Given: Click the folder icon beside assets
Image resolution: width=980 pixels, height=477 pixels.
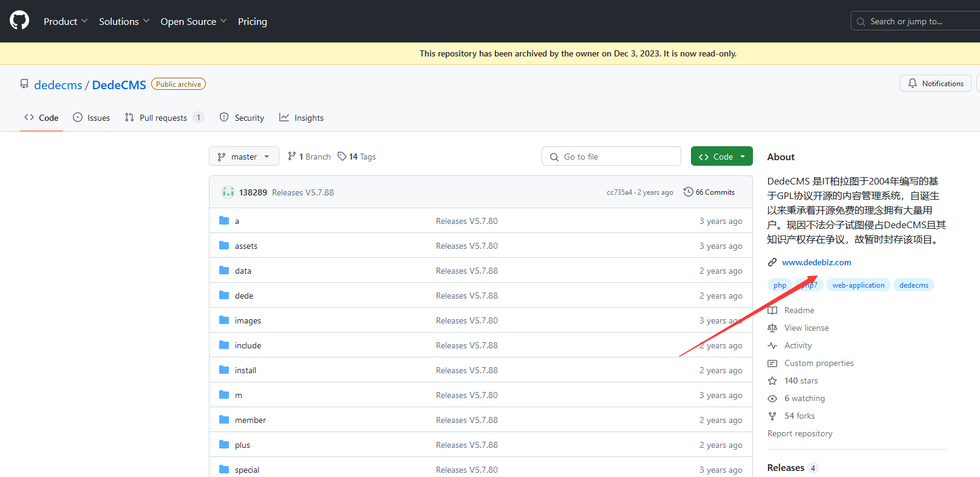Looking at the screenshot, I should [x=224, y=246].
